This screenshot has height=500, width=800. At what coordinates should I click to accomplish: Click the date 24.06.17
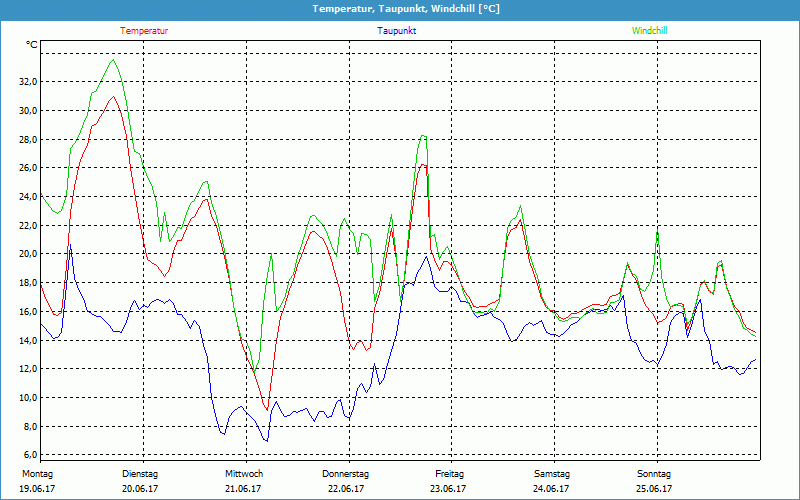[551, 489]
